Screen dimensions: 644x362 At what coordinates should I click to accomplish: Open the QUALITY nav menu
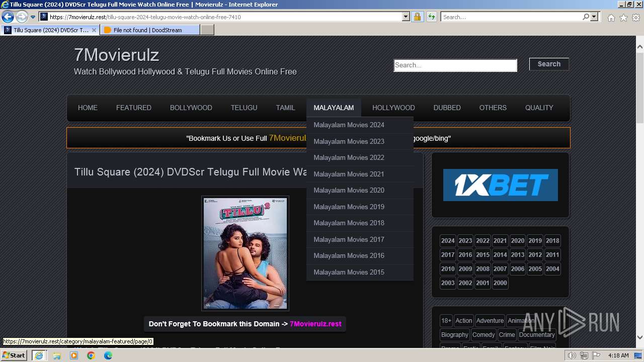(539, 108)
